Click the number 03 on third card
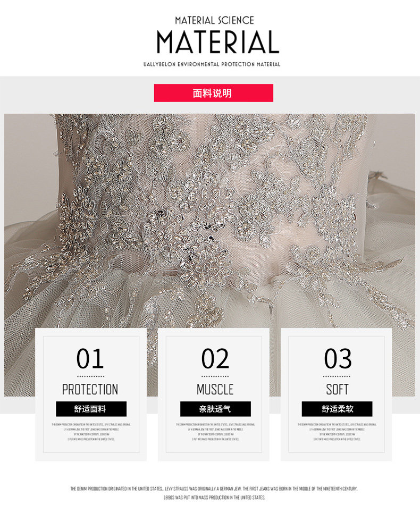The height and width of the screenshot is (522, 420). pos(338,358)
